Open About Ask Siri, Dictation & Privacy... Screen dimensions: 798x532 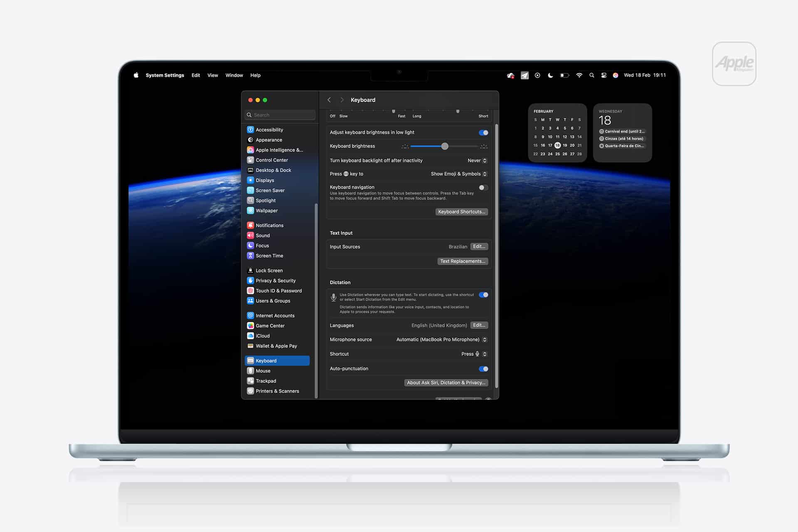446,382
